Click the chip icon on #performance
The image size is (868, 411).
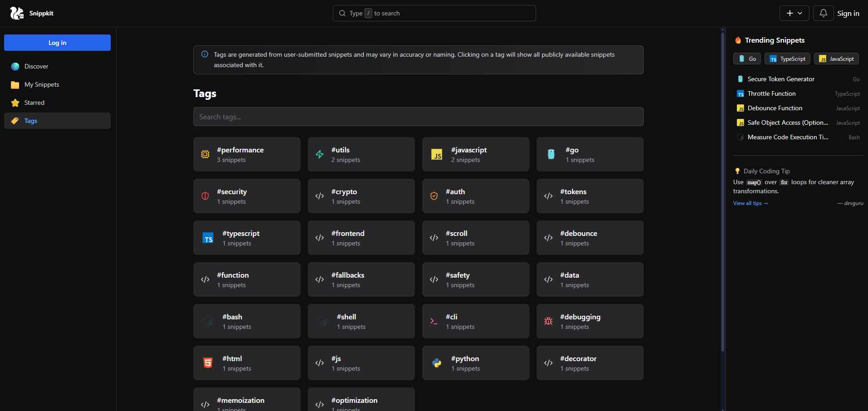(x=205, y=154)
